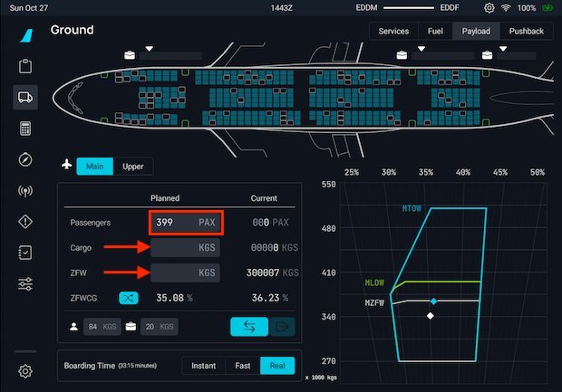This screenshot has height=392, width=562.
Task: Click the planned Cargo KGS field
Action: tap(186, 247)
